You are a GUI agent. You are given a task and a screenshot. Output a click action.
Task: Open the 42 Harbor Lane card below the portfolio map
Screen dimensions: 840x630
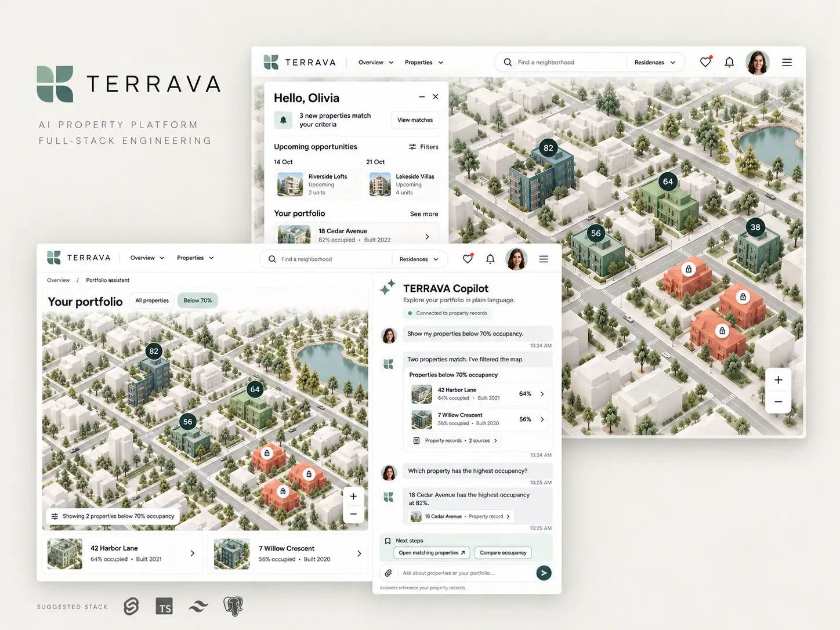point(122,553)
